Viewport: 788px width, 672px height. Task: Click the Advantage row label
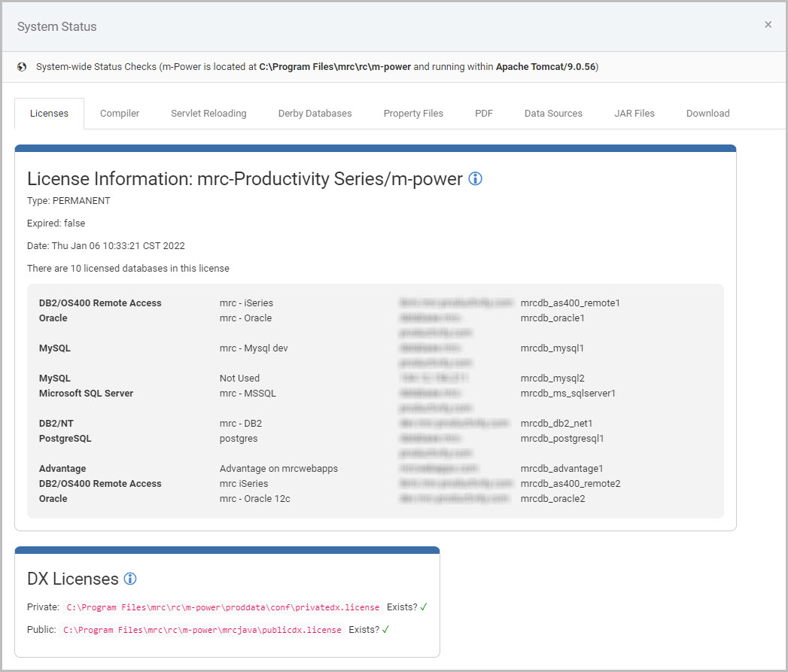pos(62,469)
